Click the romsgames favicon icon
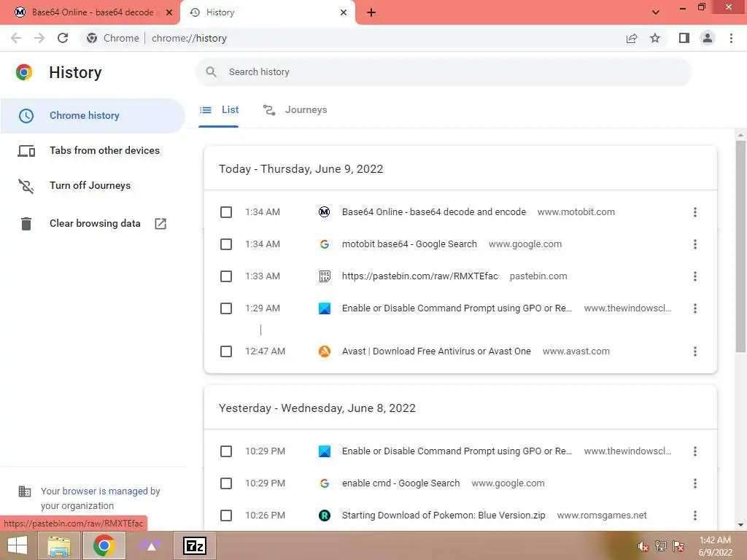747x560 pixels. tap(325, 516)
